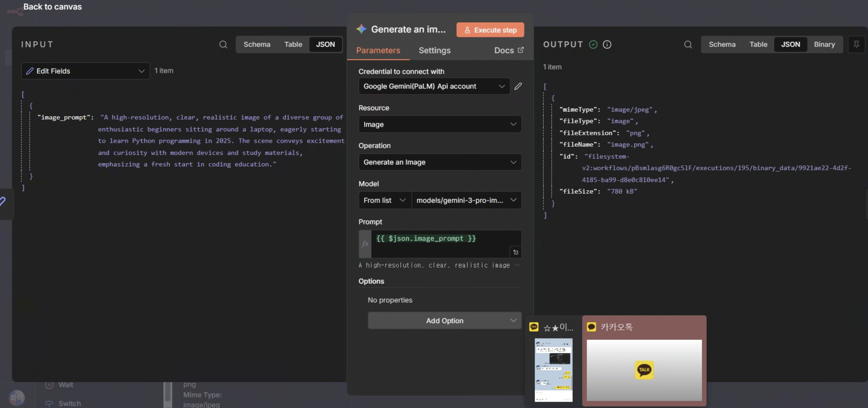Open the gemini-3-pro model selector
The image size is (868, 408).
pyautogui.click(x=466, y=200)
